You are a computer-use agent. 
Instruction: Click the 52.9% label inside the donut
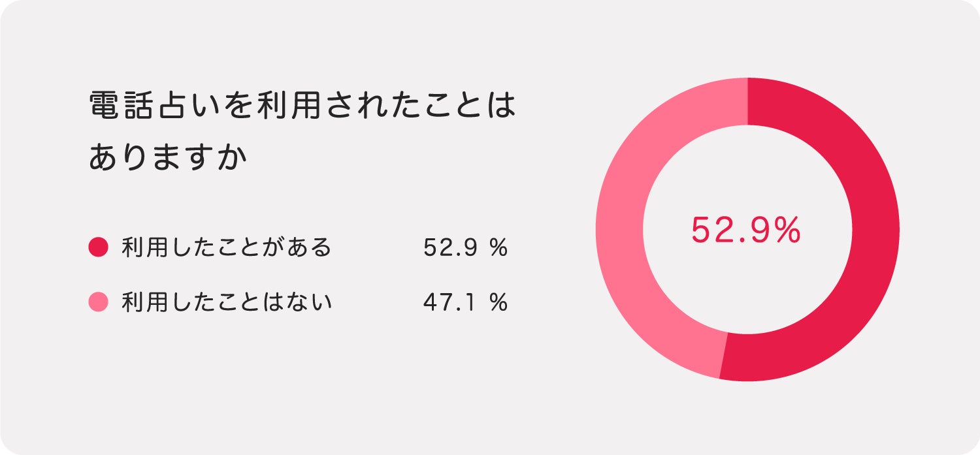point(746,230)
